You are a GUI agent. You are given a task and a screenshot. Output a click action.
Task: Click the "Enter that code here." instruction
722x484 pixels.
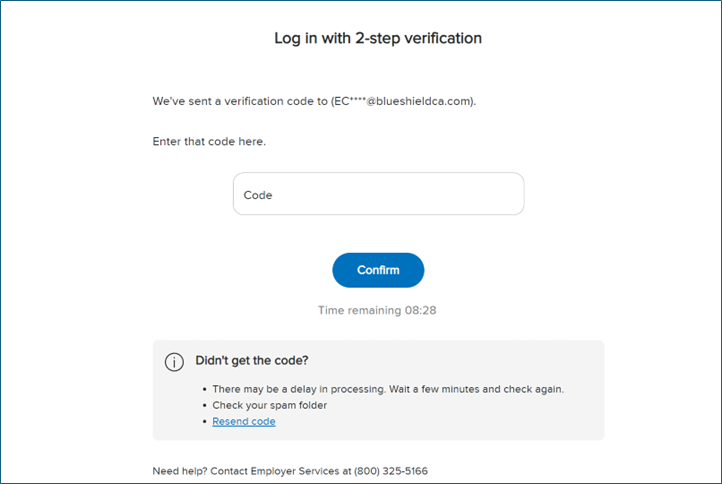point(209,142)
